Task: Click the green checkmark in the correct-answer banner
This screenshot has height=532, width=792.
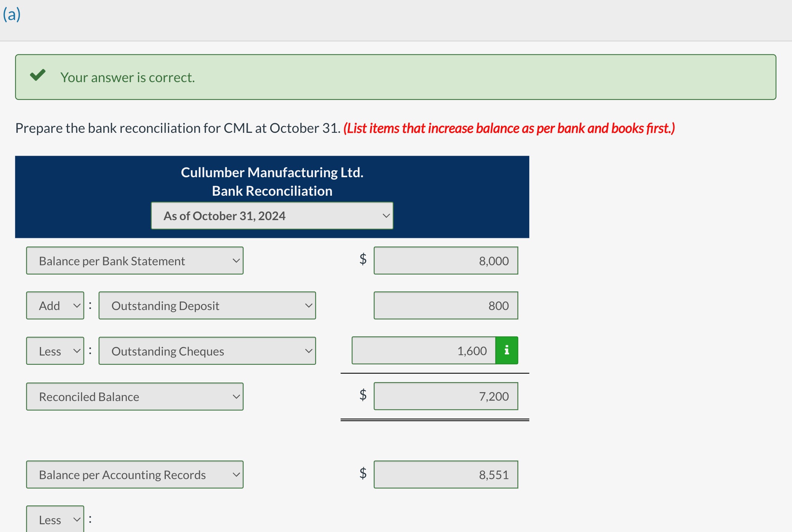Action: point(37,76)
